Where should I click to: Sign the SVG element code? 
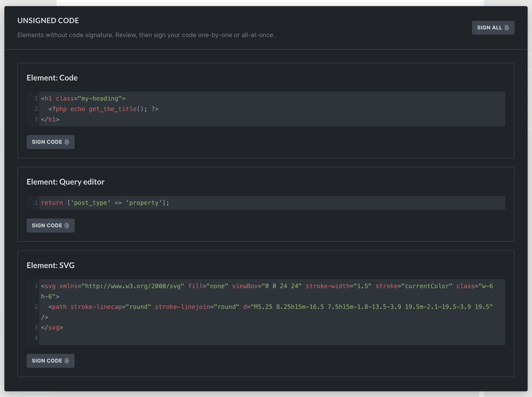point(47,361)
